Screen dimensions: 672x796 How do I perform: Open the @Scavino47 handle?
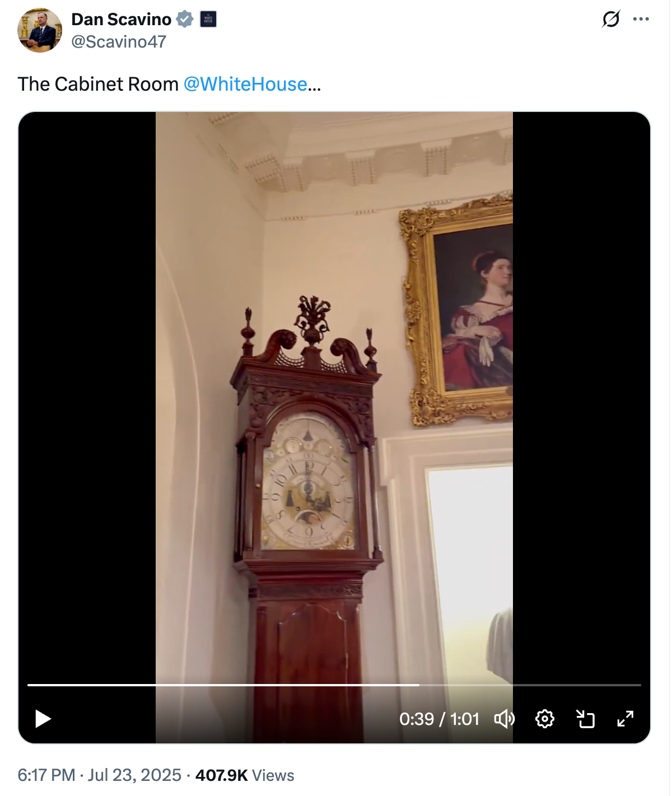[x=119, y=41]
